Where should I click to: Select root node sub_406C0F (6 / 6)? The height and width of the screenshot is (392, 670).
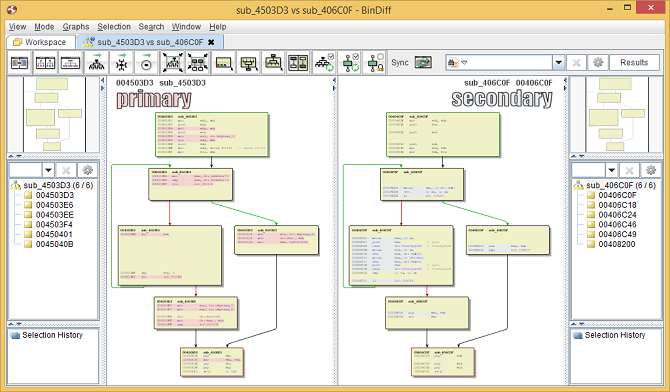621,185
